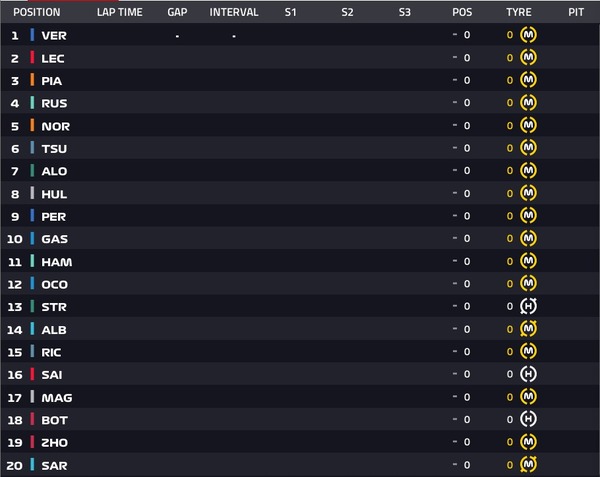
Task: Click the TYRE column header
Action: click(518, 12)
